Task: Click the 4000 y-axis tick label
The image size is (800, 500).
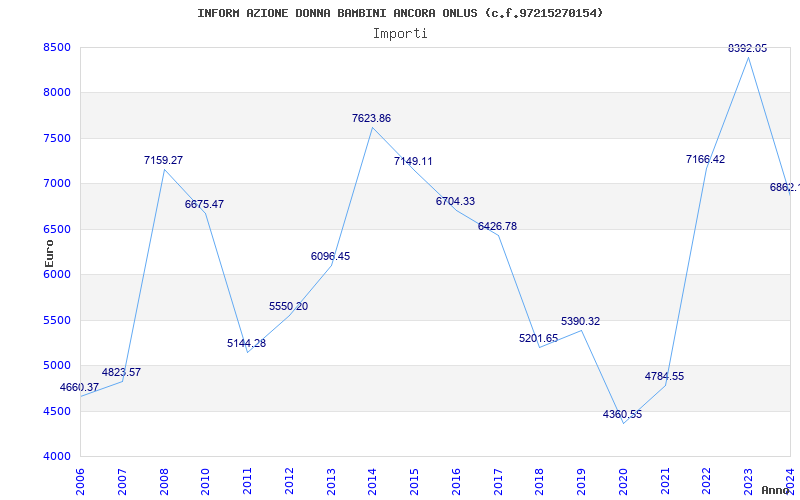Action: [x=57, y=457]
